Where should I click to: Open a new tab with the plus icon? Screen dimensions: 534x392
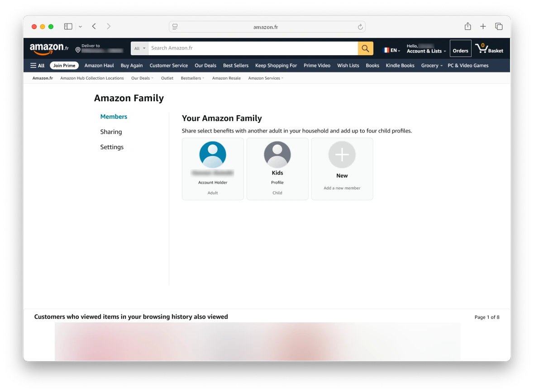tap(483, 26)
